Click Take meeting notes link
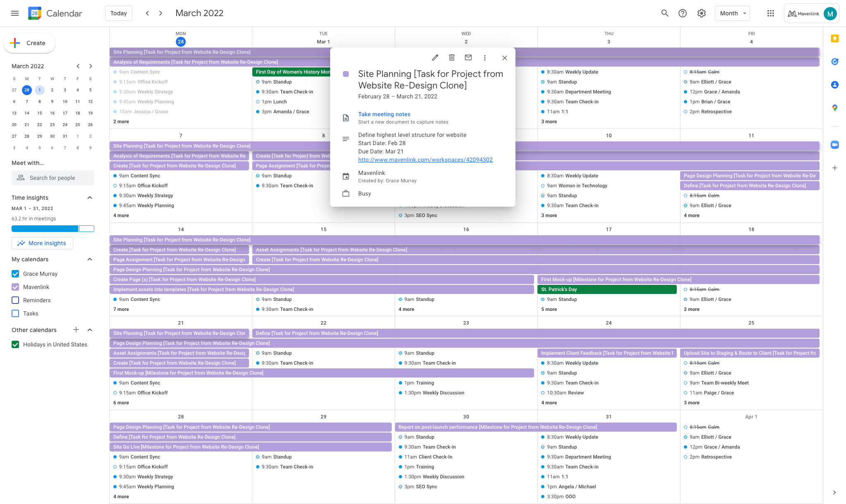The height and width of the screenshot is (504, 846). (x=384, y=114)
